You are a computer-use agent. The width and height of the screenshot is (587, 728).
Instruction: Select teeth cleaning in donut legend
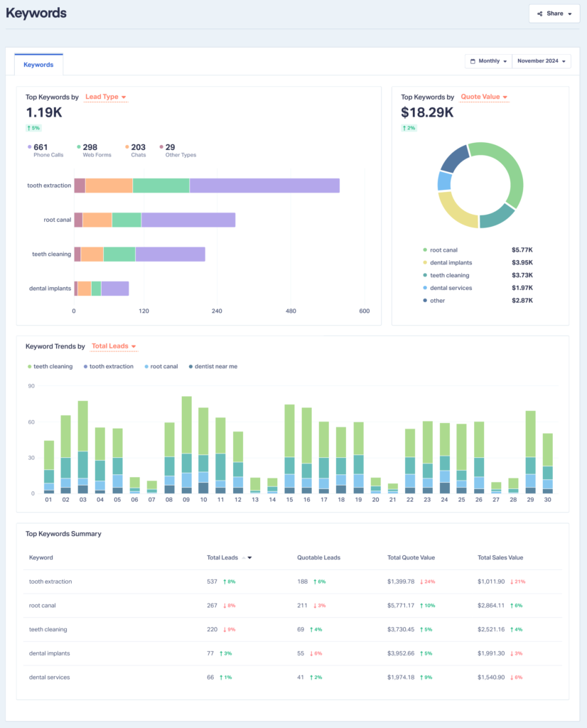click(x=449, y=275)
